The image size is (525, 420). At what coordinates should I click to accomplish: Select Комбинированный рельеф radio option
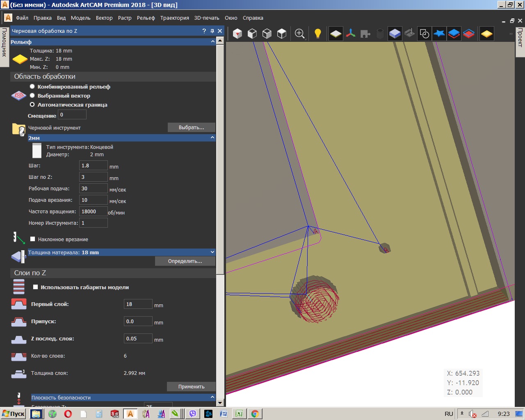(x=32, y=87)
